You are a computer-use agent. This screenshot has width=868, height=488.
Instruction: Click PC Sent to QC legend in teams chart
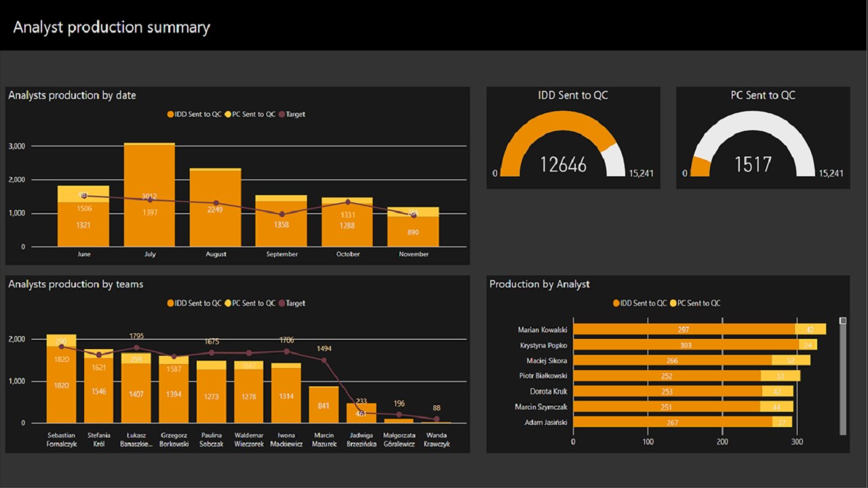pyautogui.click(x=250, y=303)
